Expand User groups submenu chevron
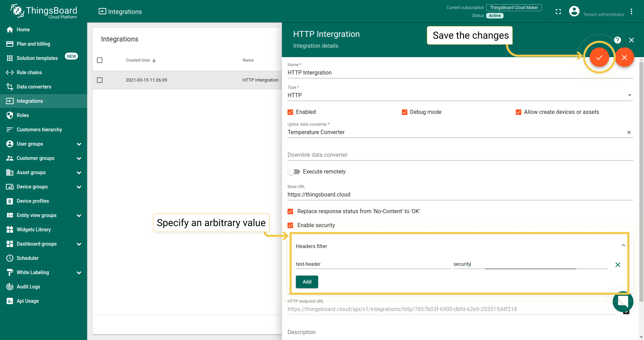 [79, 144]
